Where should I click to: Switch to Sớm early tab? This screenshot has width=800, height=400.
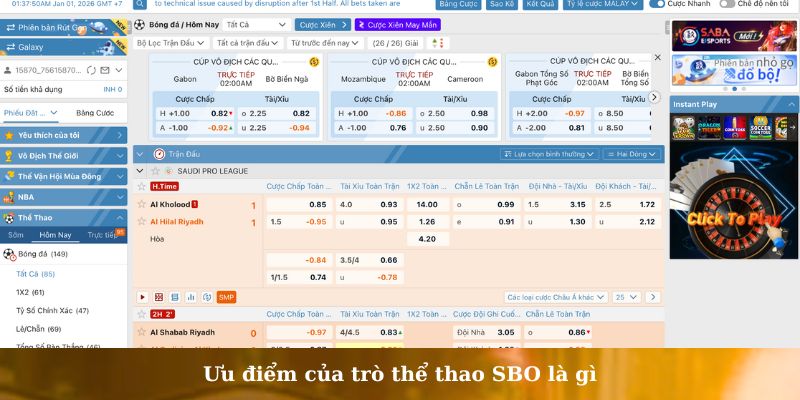(16, 235)
